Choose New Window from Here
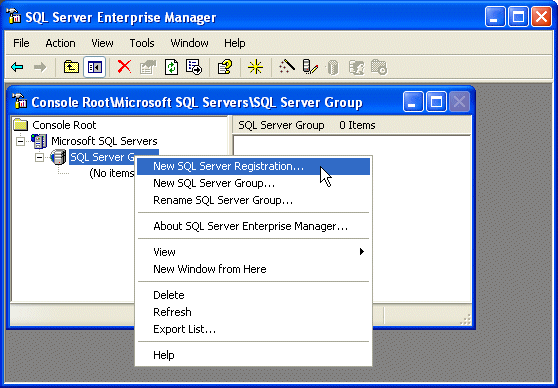558x388 pixels. [253, 269]
